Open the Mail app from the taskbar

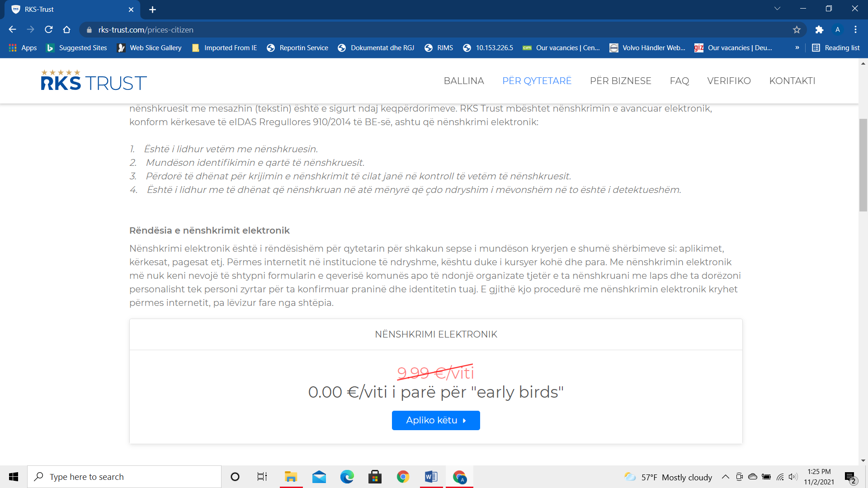(319, 477)
